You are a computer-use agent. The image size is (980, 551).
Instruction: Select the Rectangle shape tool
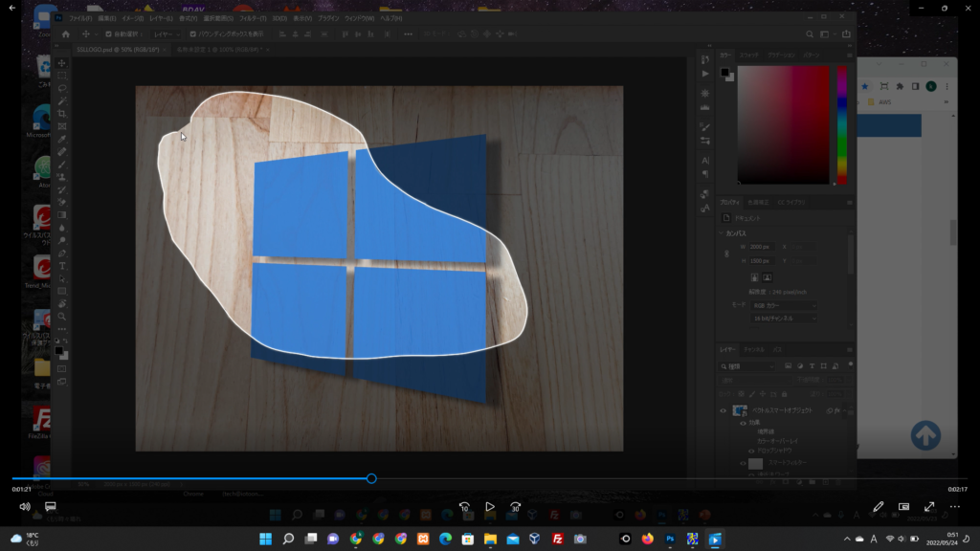coord(62,291)
